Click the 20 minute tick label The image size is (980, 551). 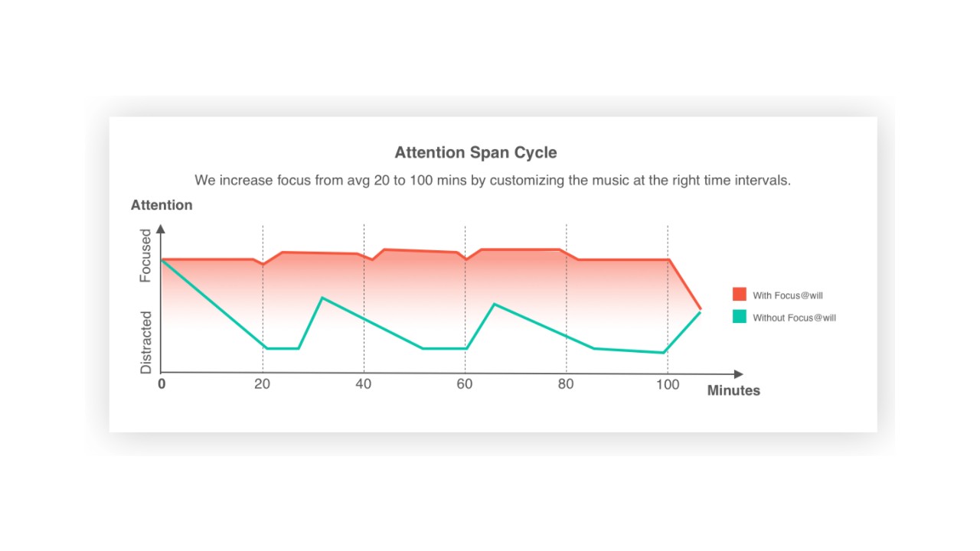263,384
